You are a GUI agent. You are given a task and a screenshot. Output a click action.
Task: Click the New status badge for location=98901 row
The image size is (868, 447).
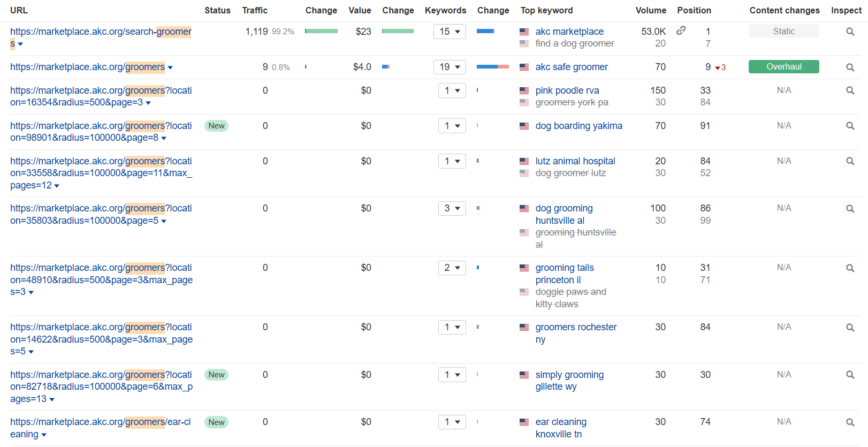click(216, 126)
